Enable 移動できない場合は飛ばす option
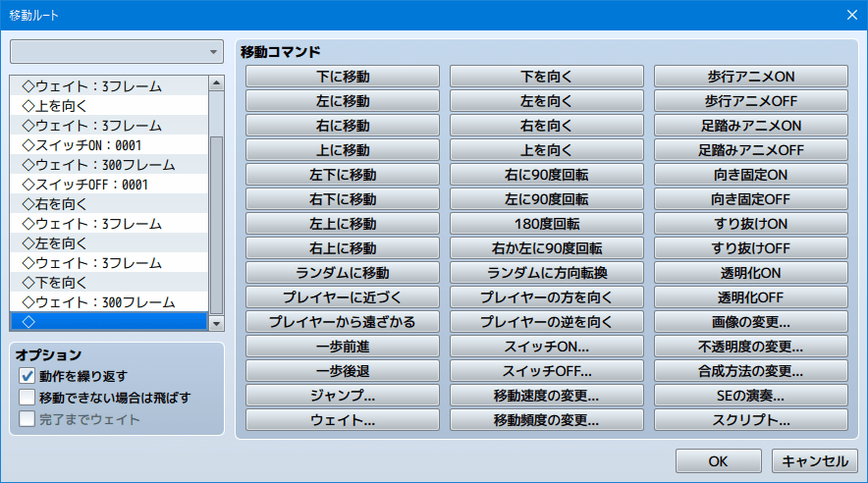This screenshot has height=483, width=868. pos(27,398)
